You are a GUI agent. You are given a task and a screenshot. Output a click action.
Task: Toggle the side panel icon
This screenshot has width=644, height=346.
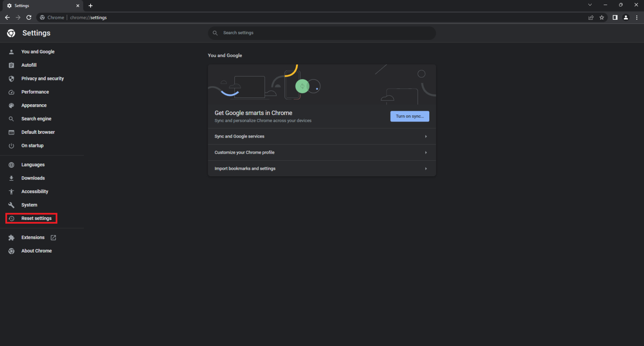615,18
